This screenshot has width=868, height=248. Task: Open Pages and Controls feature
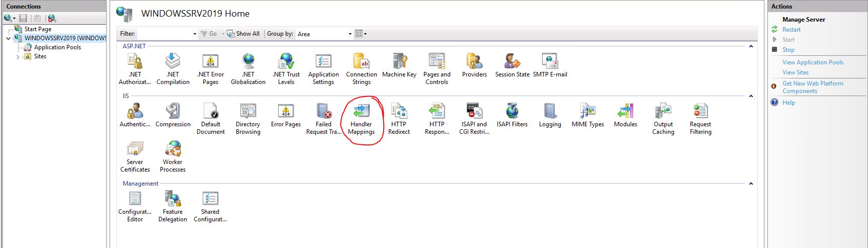[437, 69]
